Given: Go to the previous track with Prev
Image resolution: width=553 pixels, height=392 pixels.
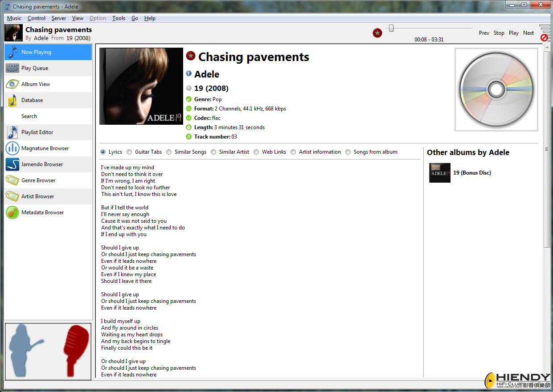Looking at the screenshot, I should (x=484, y=33).
